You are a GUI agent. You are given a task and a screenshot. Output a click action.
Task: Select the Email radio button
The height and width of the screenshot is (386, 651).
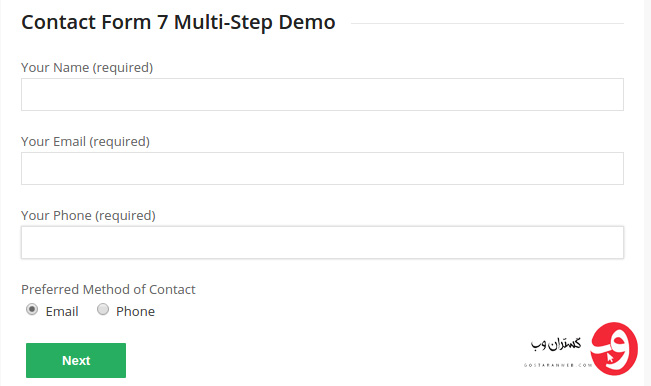[32, 310]
